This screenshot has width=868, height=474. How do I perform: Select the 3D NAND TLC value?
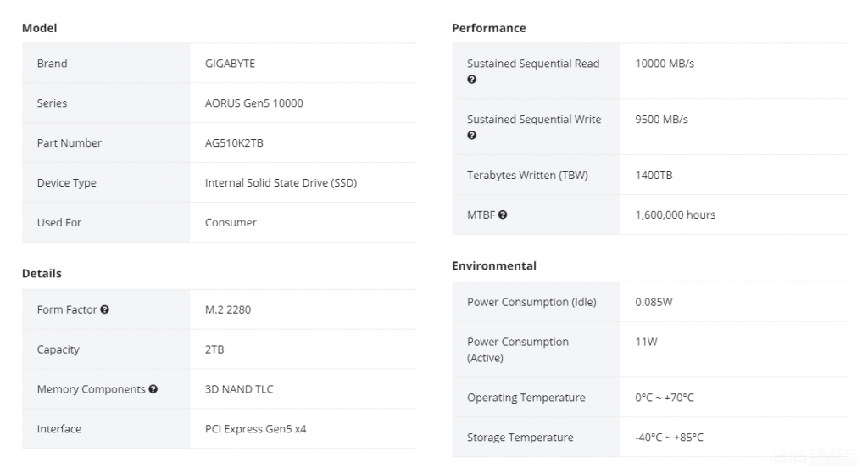click(x=239, y=389)
